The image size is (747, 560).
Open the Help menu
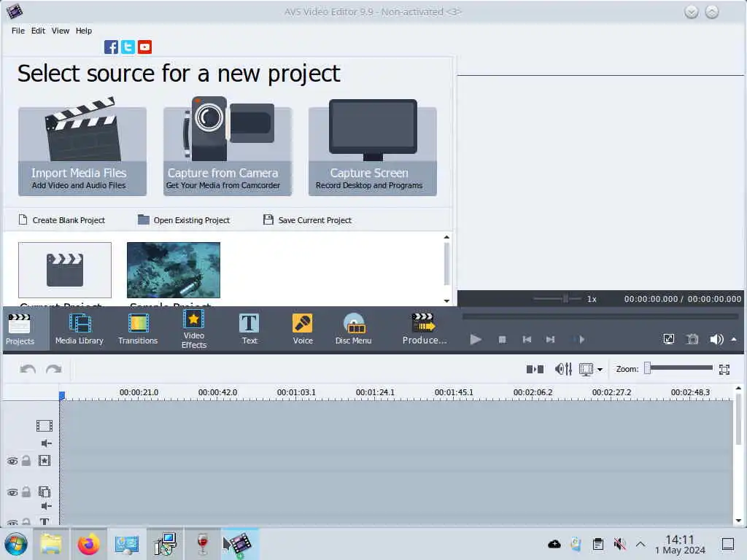84,31
